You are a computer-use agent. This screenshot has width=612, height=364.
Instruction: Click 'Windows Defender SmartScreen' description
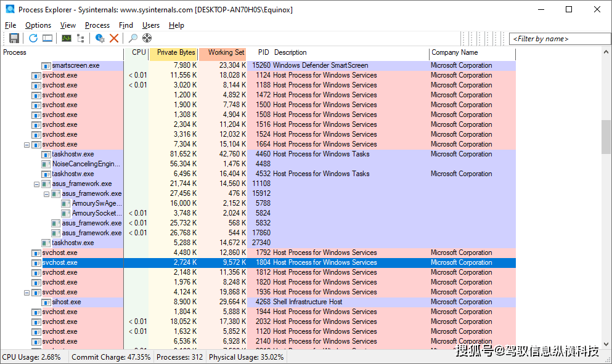coord(320,65)
